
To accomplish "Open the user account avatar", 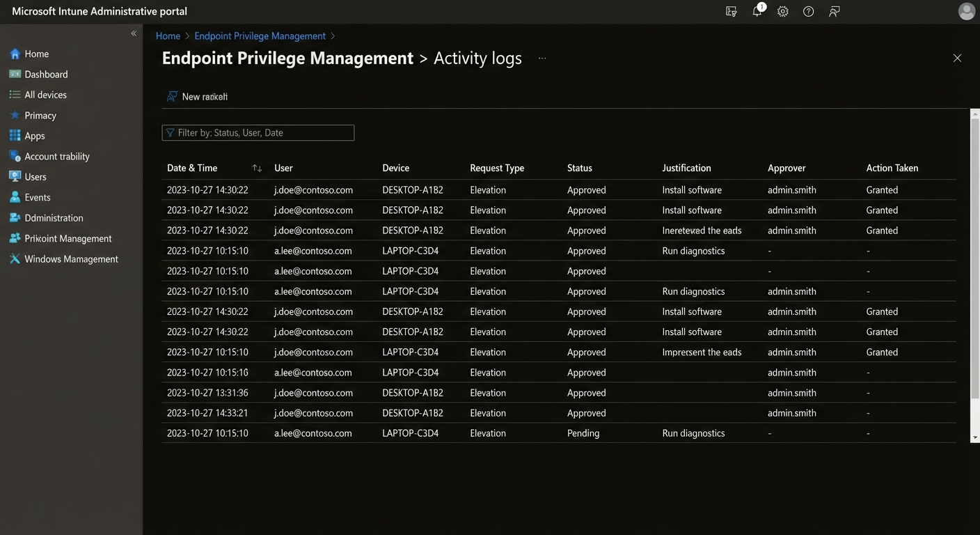I will [966, 11].
